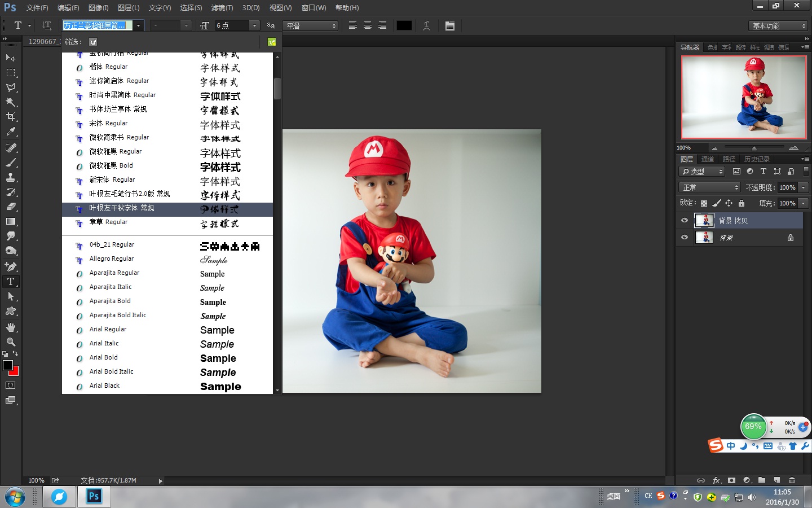Toggle lock transparent pixels
The width and height of the screenshot is (812, 508).
(x=704, y=203)
